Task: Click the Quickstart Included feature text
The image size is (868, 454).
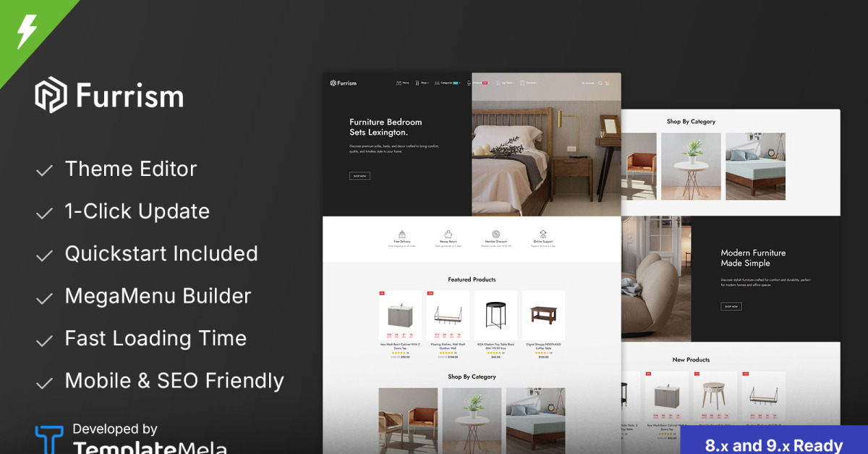Action: click(161, 253)
